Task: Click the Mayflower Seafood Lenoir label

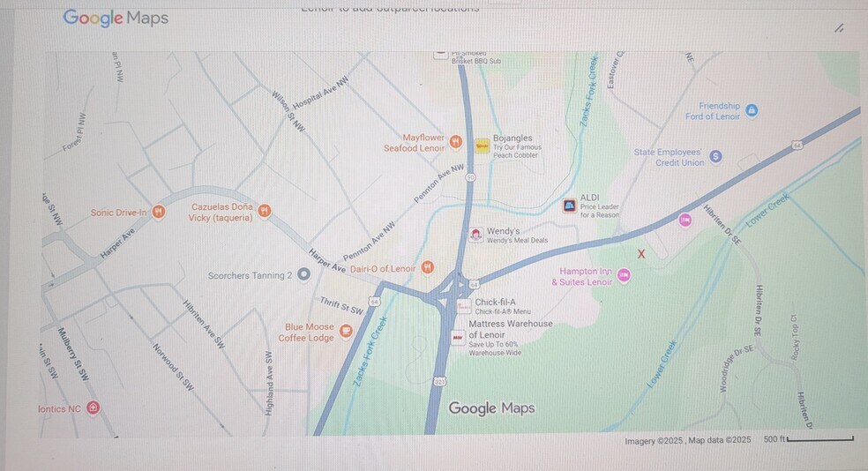Action: click(x=414, y=142)
